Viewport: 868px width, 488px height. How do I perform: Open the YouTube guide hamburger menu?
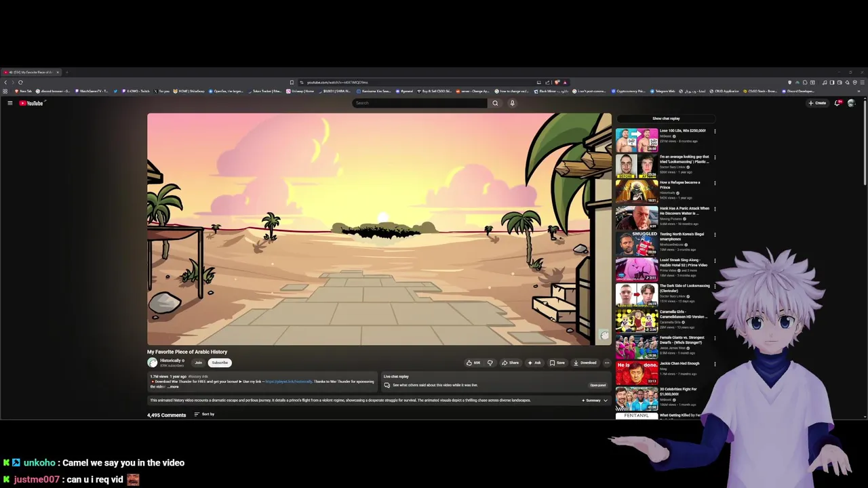pos(9,103)
